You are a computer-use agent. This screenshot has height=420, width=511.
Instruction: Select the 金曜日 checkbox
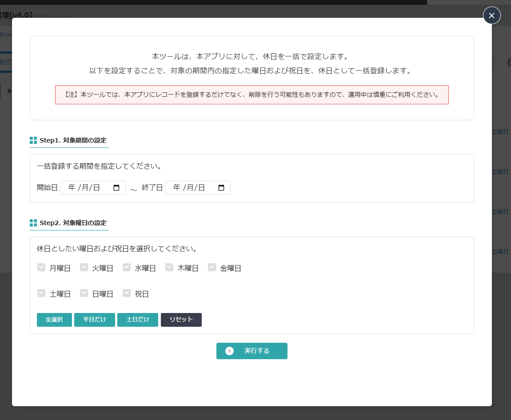click(x=212, y=267)
